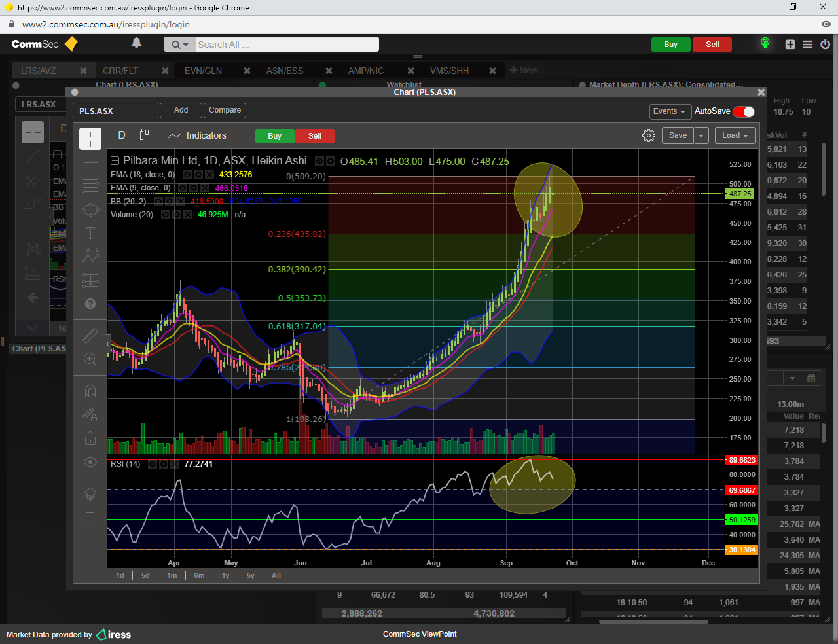
Task: Click the add widget plus icon in header
Action: pyautogui.click(x=790, y=45)
